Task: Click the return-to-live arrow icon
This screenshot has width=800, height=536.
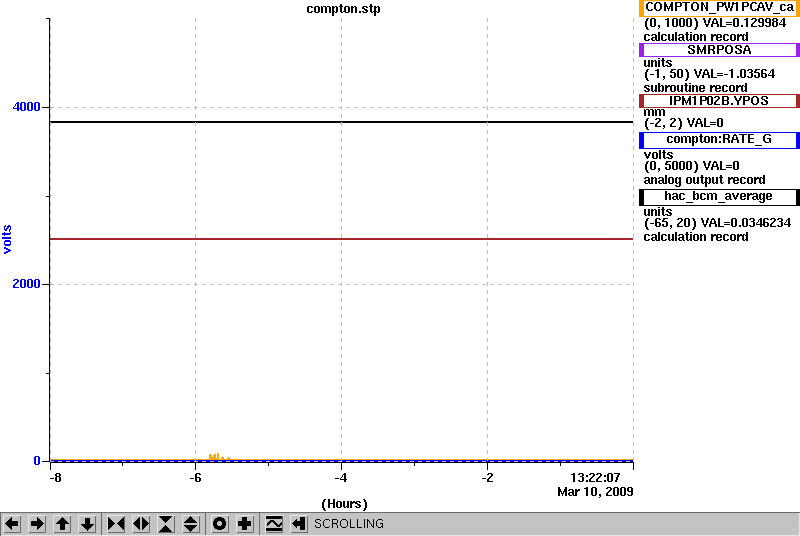Action: click(299, 524)
